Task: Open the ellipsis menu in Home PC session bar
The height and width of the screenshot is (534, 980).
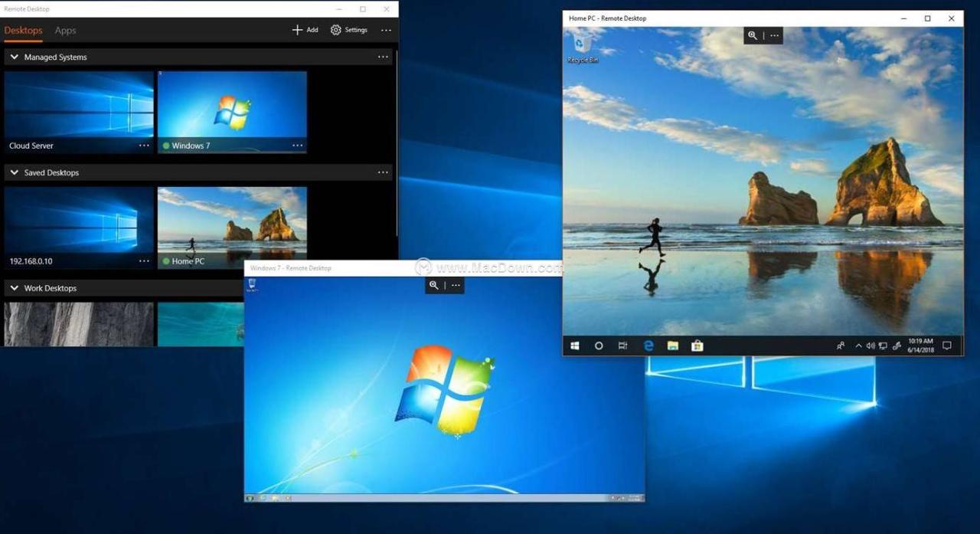Action: (774, 35)
